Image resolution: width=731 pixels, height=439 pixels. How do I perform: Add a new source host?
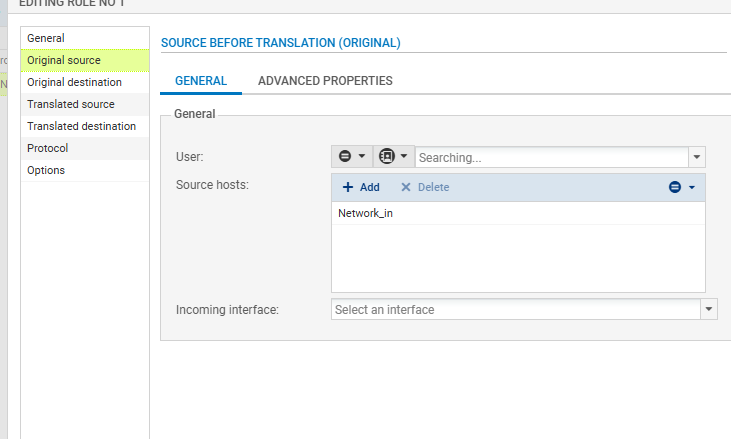point(361,187)
